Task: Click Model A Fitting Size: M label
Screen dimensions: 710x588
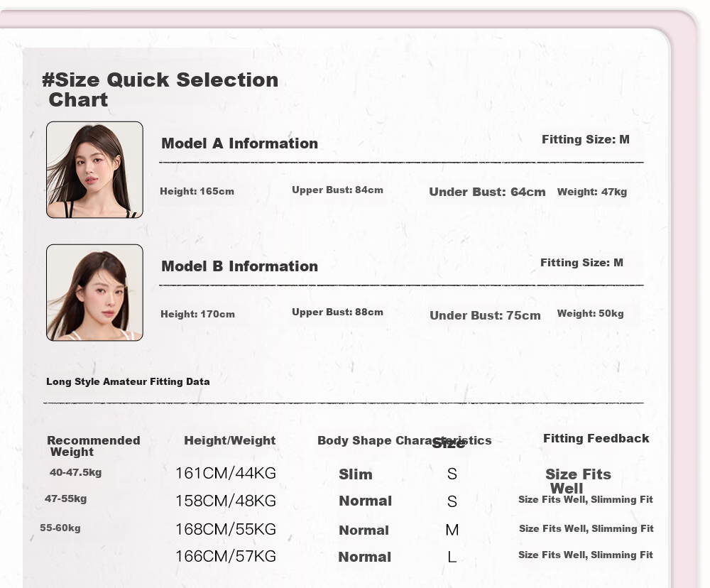Action: [586, 139]
